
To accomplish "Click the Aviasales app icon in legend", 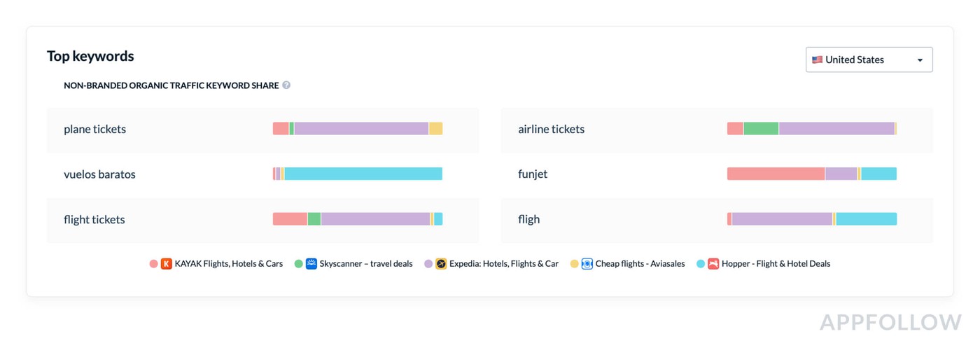I will pyautogui.click(x=587, y=264).
